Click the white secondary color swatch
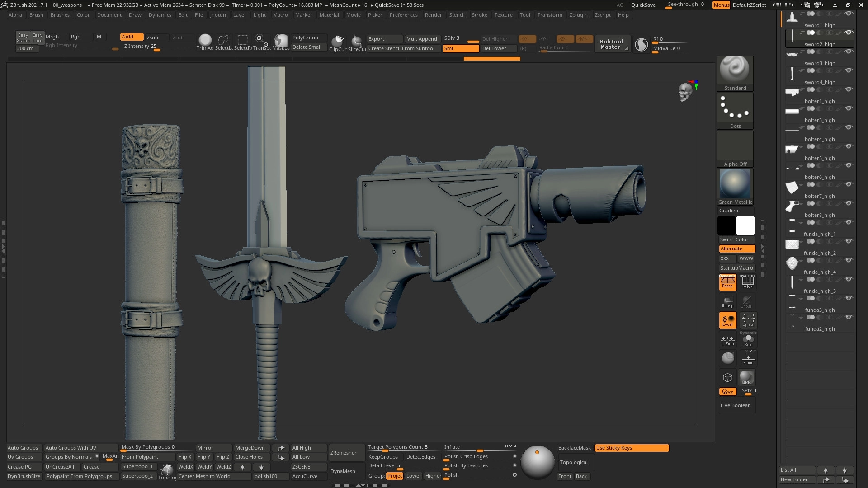This screenshot has height=488, width=868. [745, 225]
